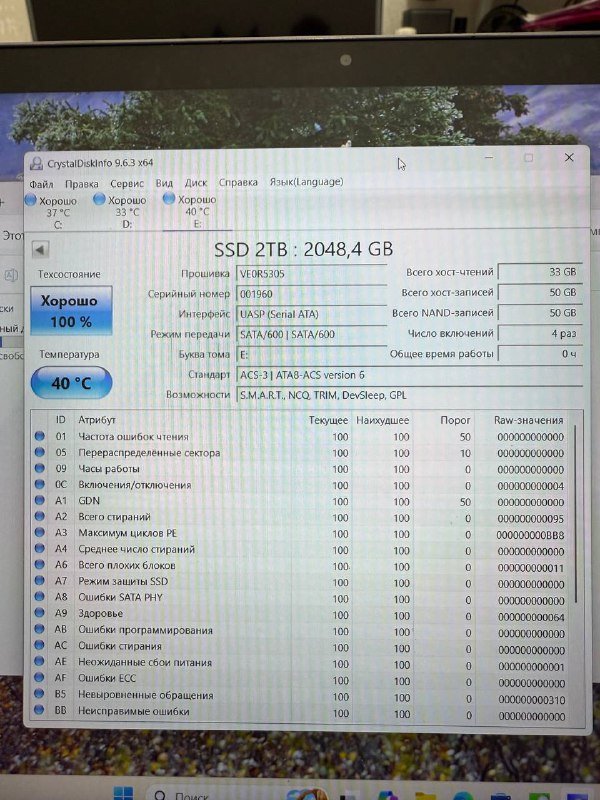Click the status dot for Частота ошибок чтения
This screenshot has height=800, width=600.
39,436
